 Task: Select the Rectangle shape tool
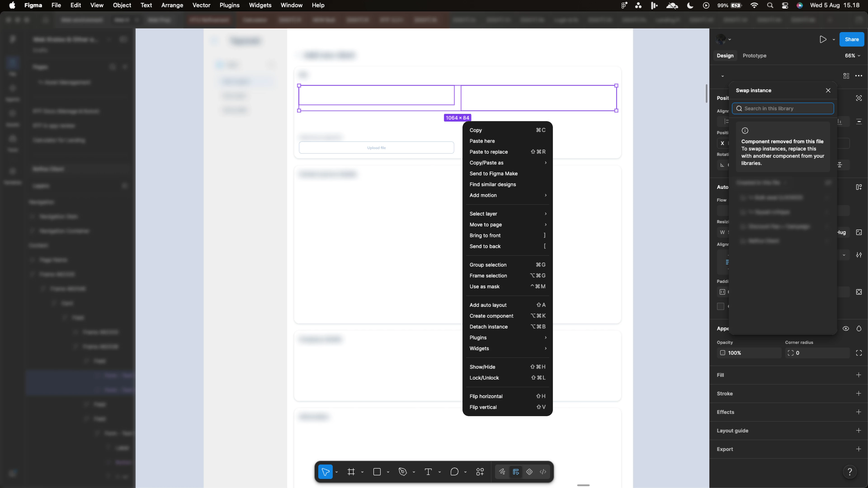coord(377,472)
